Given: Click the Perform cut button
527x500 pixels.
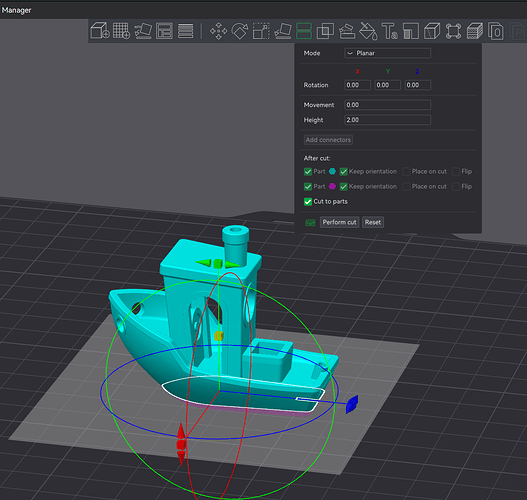Looking at the screenshot, I should click(339, 222).
